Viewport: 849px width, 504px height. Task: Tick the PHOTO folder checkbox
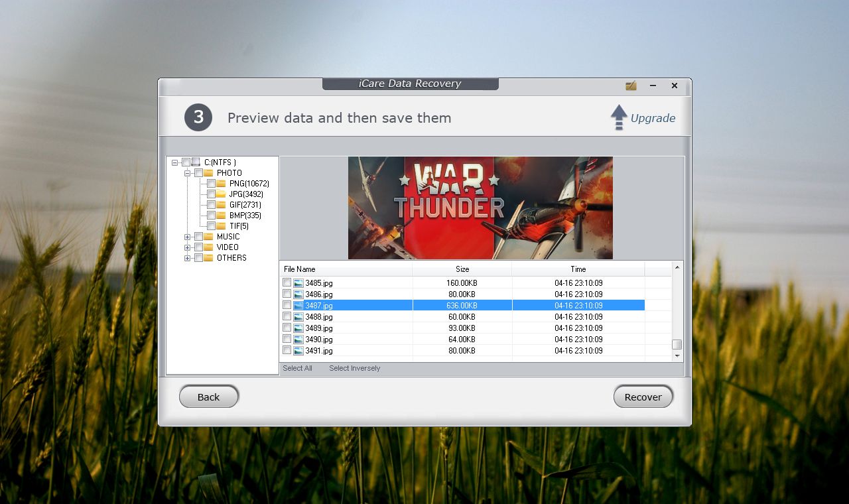pyautogui.click(x=198, y=172)
